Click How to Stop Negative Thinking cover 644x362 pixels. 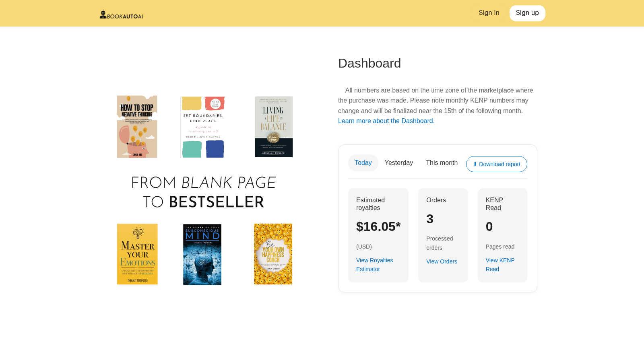click(137, 126)
